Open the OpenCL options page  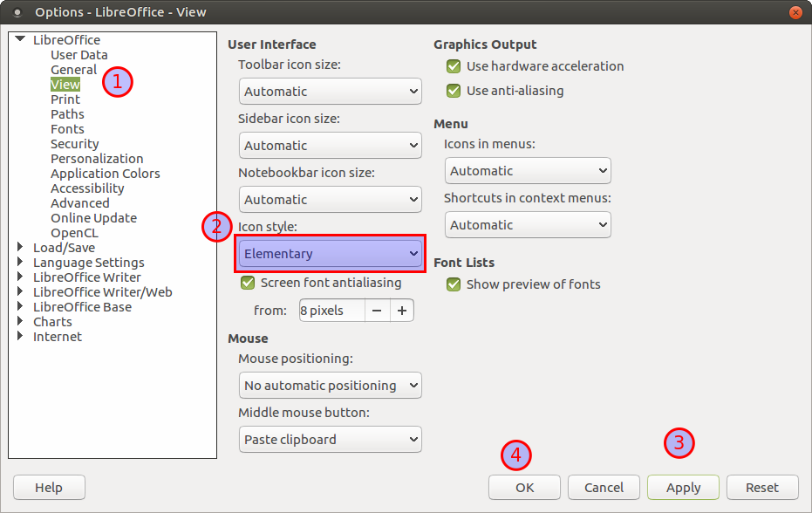(x=74, y=233)
